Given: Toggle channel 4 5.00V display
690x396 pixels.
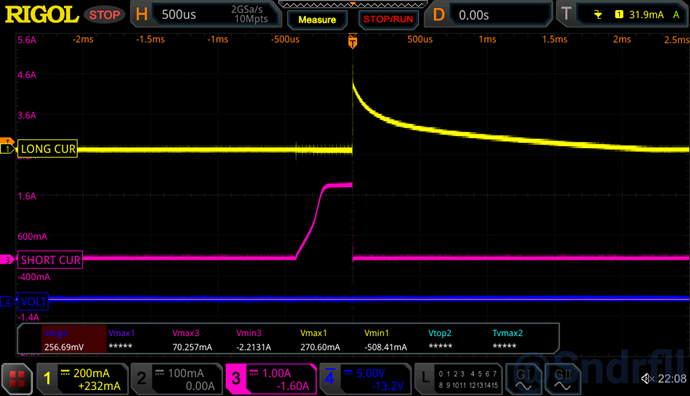Looking at the screenshot, I should tap(365, 379).
